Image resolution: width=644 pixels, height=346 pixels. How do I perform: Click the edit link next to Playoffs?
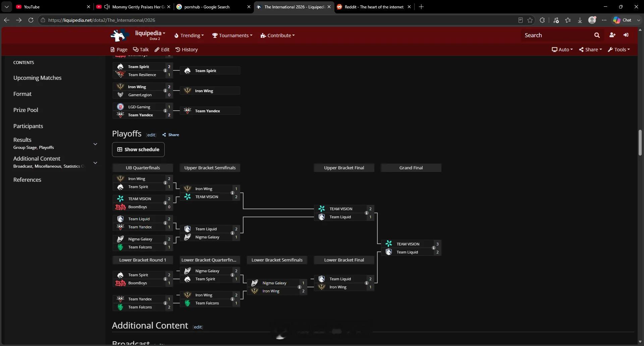[151, 135]
